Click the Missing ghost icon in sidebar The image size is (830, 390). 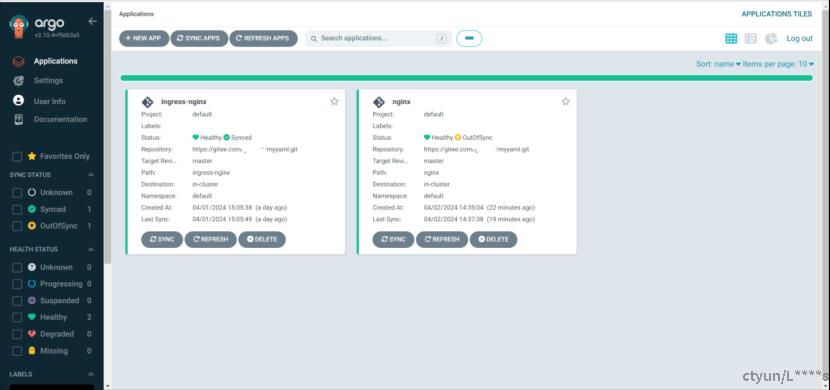(x=31, y=351)
